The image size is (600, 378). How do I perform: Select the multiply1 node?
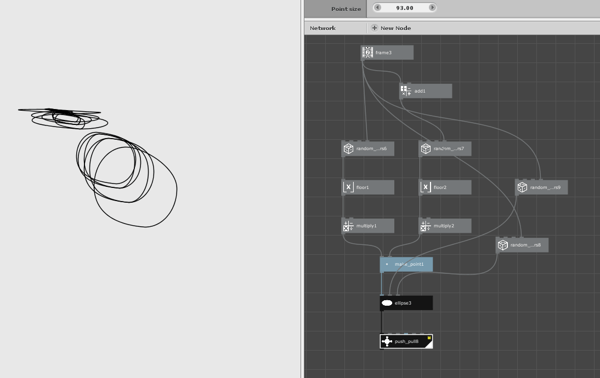[x=368, y=226]
